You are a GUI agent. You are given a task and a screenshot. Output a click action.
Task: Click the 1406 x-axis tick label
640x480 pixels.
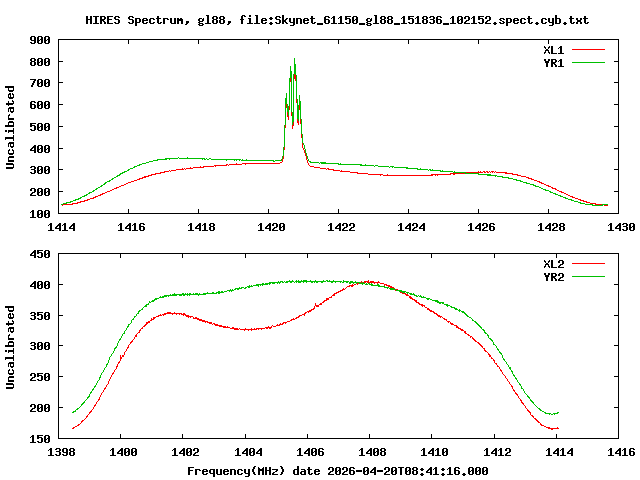(310, 452)
